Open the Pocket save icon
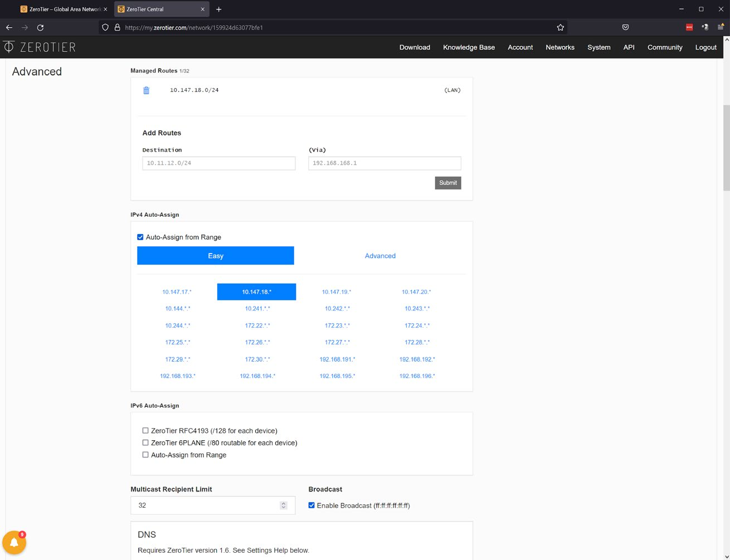Screen dimensions: 730x560 625,27
